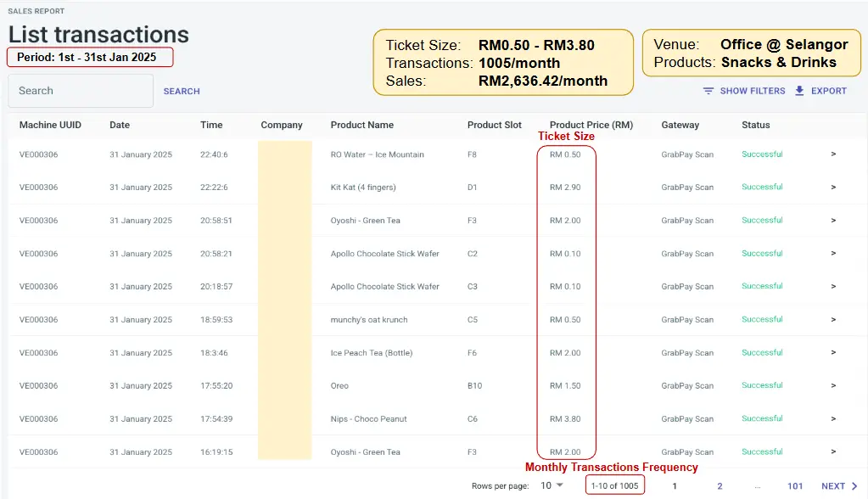Expand the Nips - Choco Peanut row arrow

pos(833,419)
